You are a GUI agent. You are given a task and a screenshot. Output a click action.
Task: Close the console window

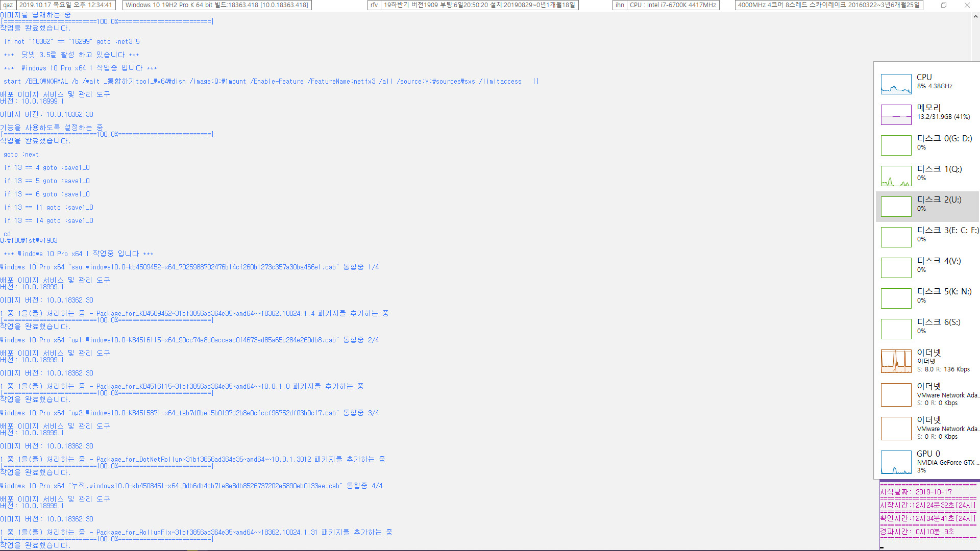[x=967, y=5]
